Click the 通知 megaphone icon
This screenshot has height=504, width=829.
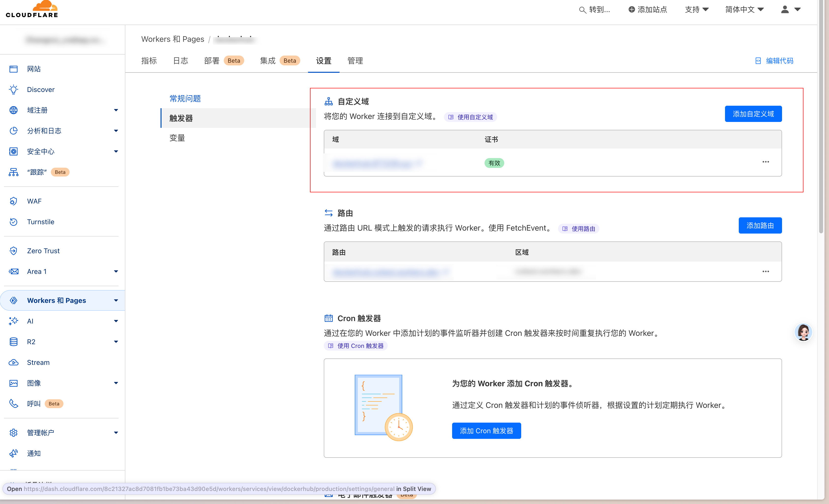[x=14, y=453]
